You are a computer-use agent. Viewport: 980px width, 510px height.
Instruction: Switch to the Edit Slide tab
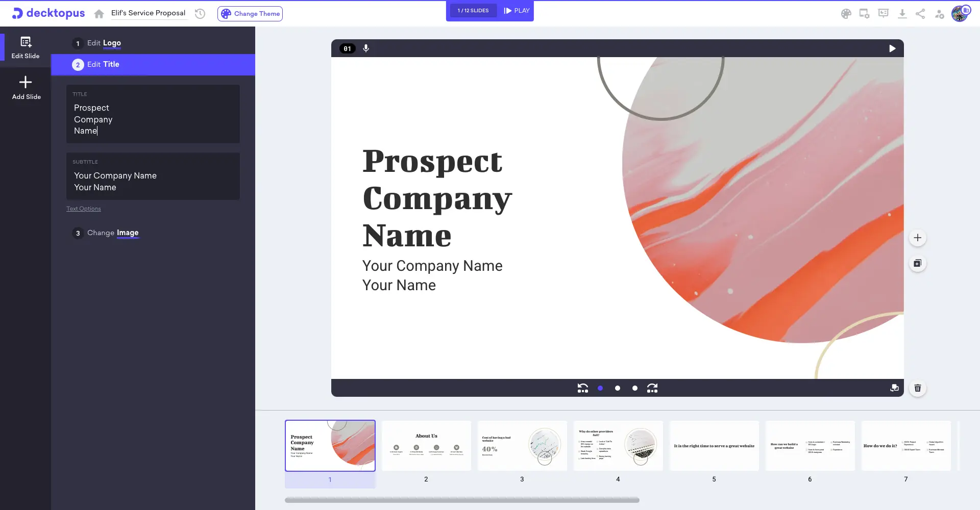(x=25, y=47)
